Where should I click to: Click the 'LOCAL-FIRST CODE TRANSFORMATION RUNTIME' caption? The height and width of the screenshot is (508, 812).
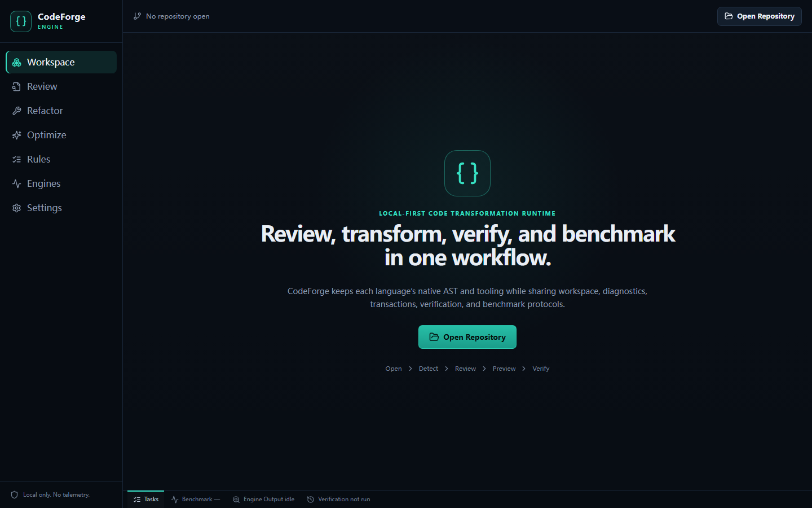467,213
